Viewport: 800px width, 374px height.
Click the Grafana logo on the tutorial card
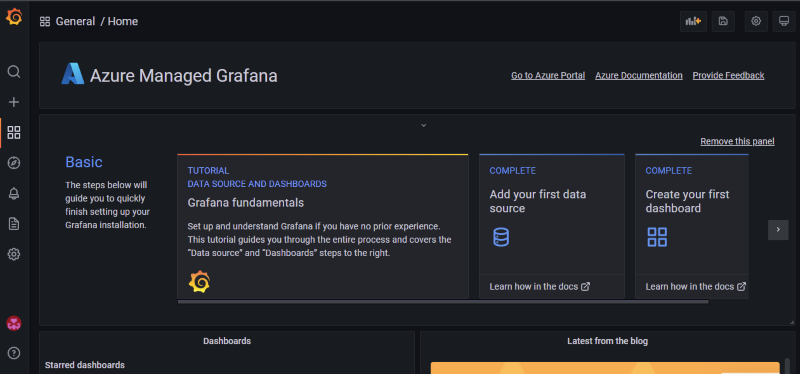tap(199, 282)
